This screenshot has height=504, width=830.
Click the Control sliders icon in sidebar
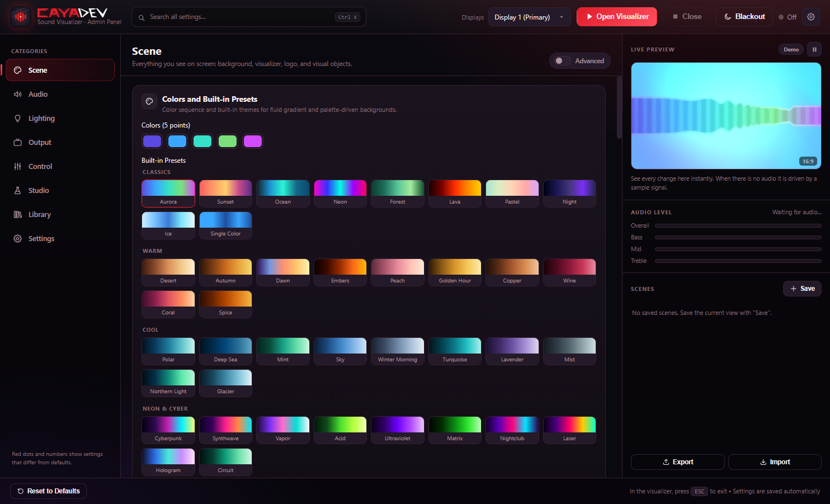(x=18, y=166)
